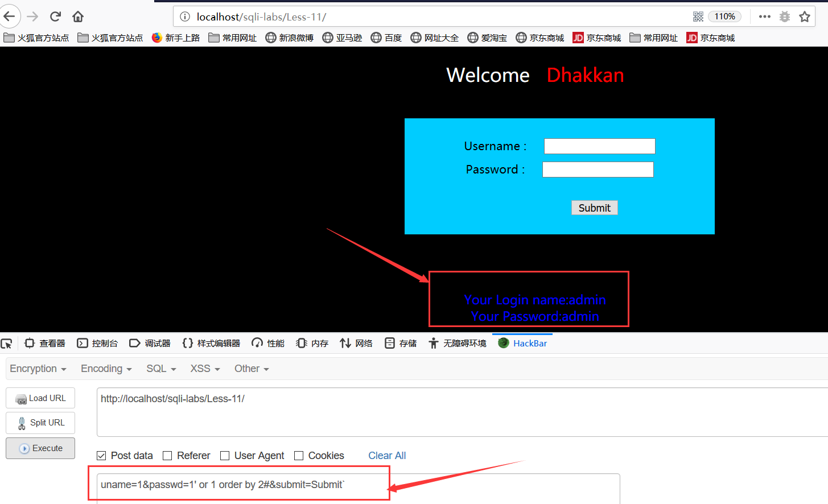Open the 新浪微博 bookmark
The width and height of the screenshot is (828, 504).
coord(290,38)
